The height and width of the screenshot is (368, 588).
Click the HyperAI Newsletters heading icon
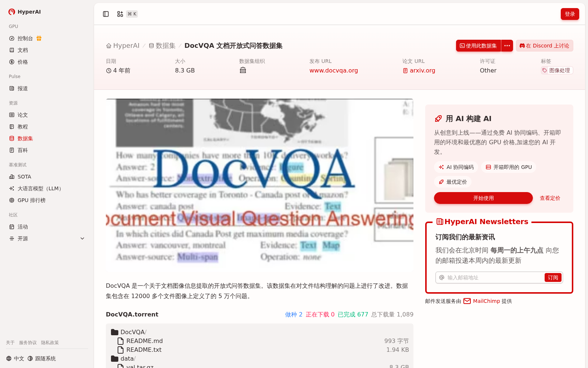click(x=440, y=222)
